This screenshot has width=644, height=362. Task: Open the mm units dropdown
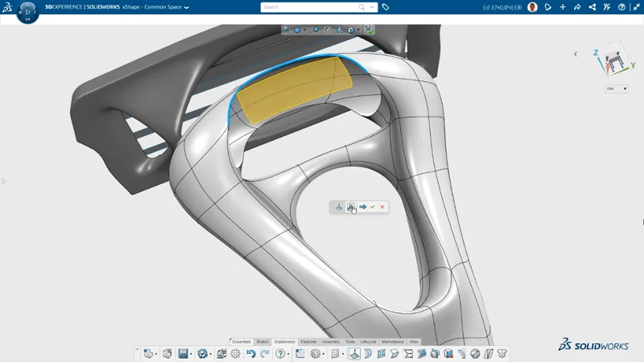[617, 88]
